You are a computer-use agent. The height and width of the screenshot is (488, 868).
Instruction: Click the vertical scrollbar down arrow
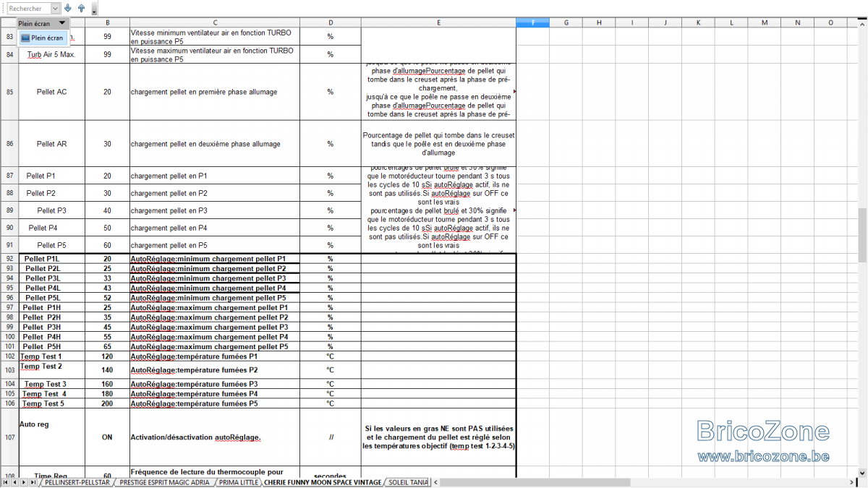[862, 472]
